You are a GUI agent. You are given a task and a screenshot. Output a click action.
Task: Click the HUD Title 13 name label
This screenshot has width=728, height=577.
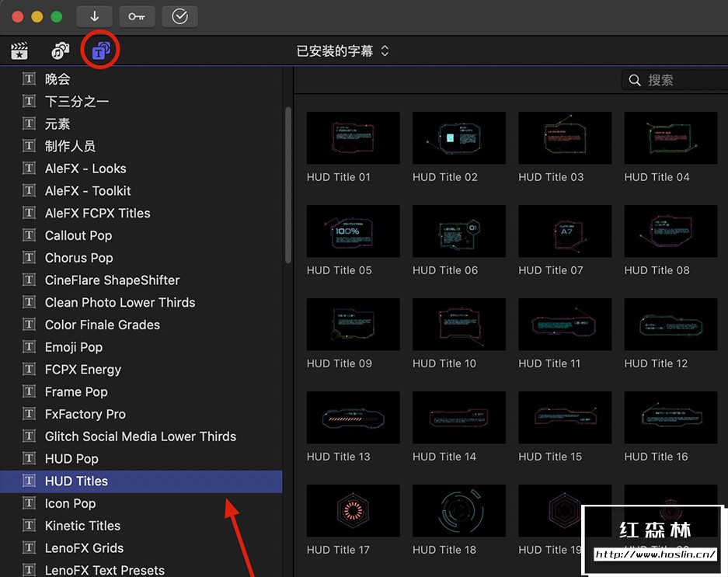pos(339,457)
